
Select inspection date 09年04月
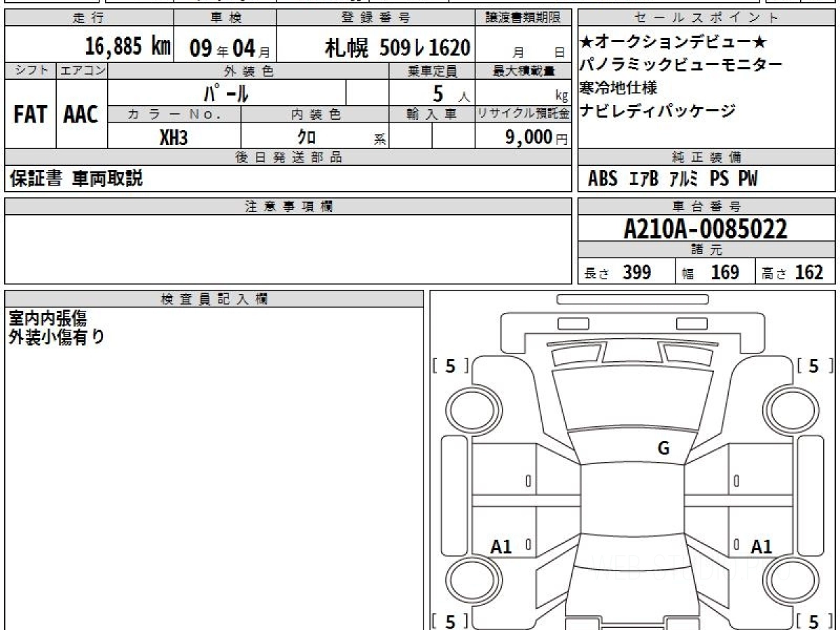tap(229, 48)
